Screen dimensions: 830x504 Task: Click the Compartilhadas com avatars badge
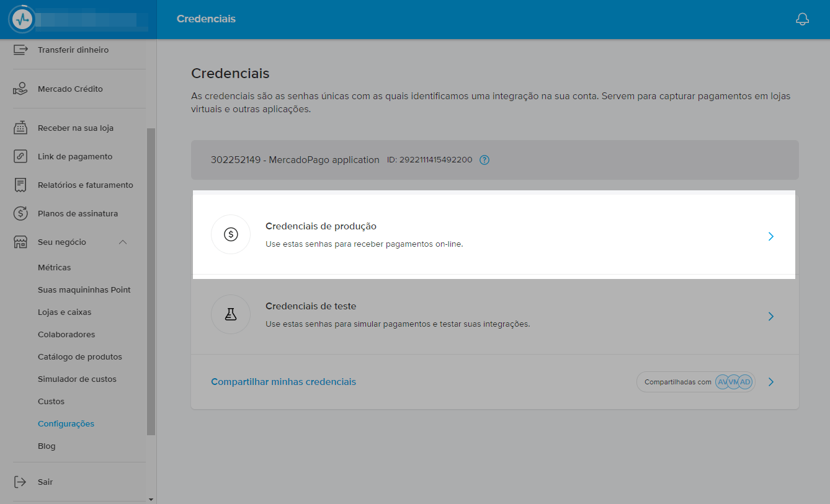tap(695, 382)
